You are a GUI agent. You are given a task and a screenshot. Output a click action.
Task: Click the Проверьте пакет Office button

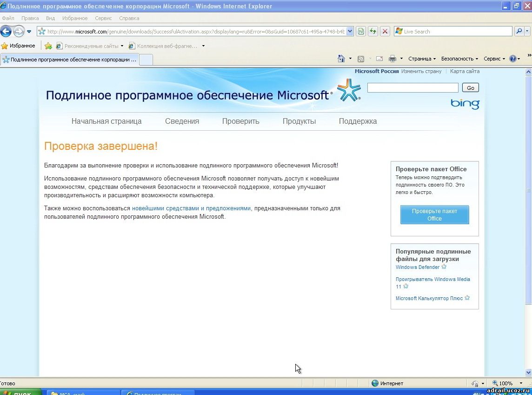[x=435, y=215]
